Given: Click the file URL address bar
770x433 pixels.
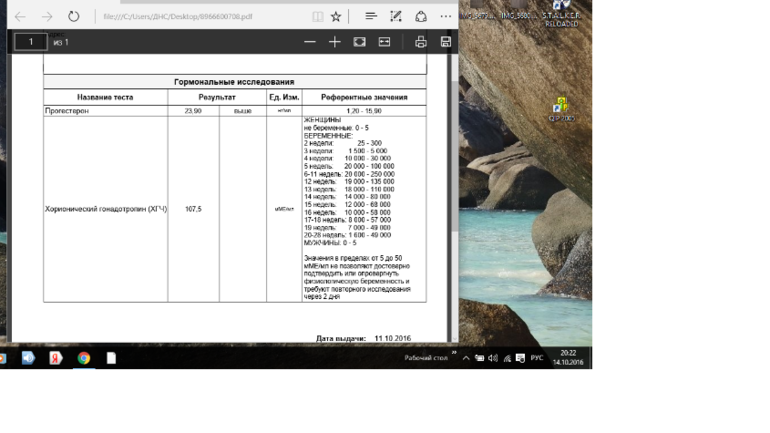Looking at the screenshot, I should (200, 17).
